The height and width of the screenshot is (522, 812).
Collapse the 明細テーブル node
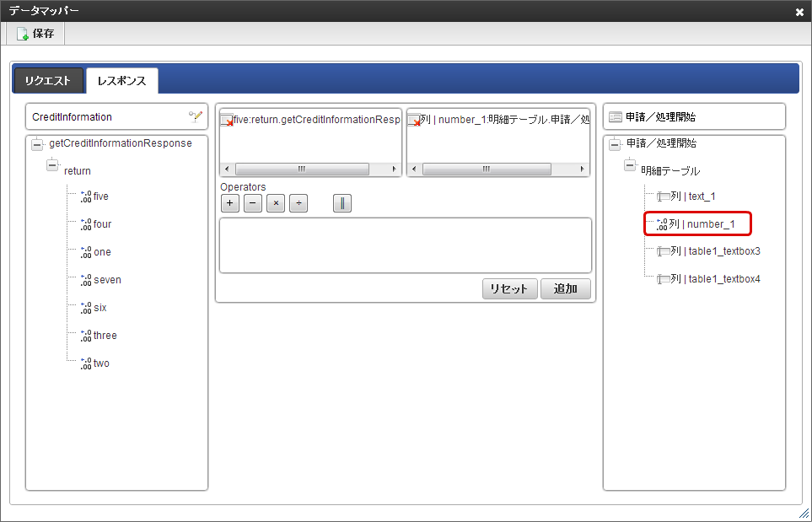(x=630, y=166)
